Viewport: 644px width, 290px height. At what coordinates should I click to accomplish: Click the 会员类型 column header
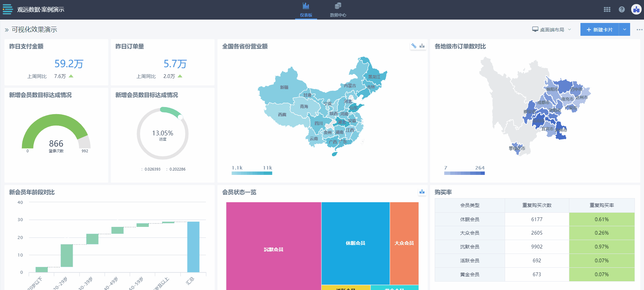470,205
